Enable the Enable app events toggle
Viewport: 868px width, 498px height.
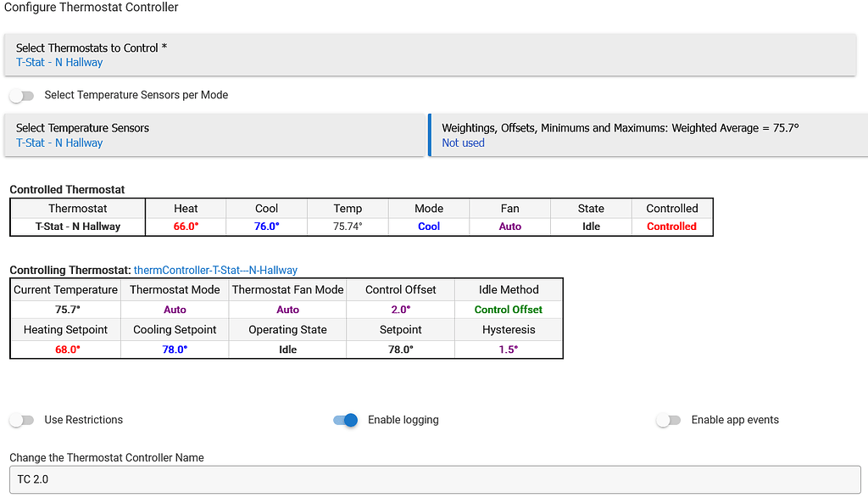(x=669, y=420)
